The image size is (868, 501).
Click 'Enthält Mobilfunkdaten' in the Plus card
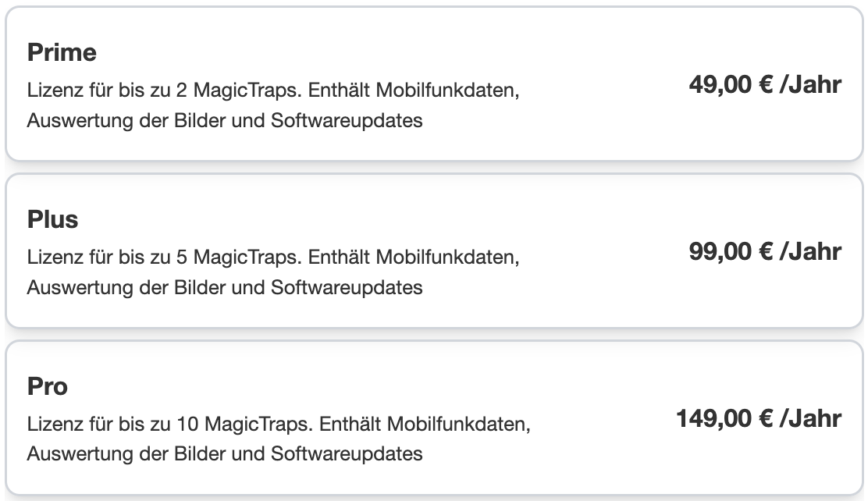414,258
